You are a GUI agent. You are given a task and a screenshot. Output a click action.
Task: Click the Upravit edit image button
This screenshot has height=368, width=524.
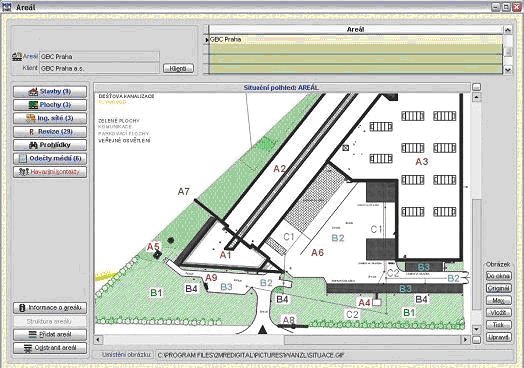[x=498, y=337]
